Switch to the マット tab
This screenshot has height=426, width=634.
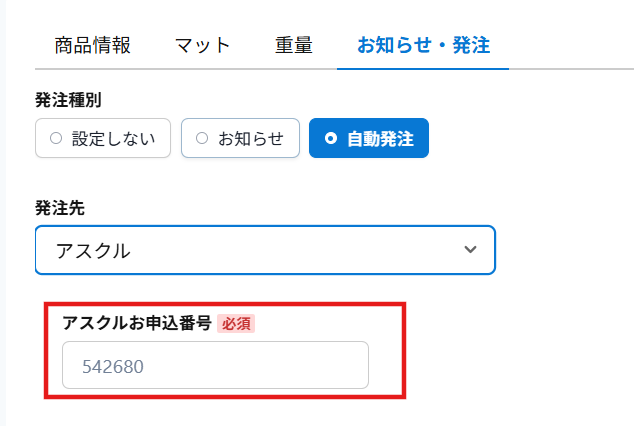click(202, 45)
